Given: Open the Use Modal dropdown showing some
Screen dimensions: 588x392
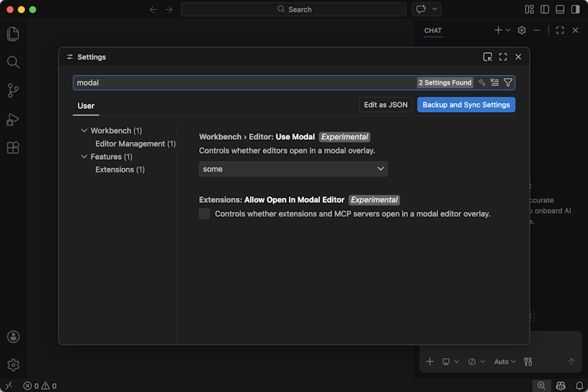Looking at the screenshot, I should click(293, 169).
